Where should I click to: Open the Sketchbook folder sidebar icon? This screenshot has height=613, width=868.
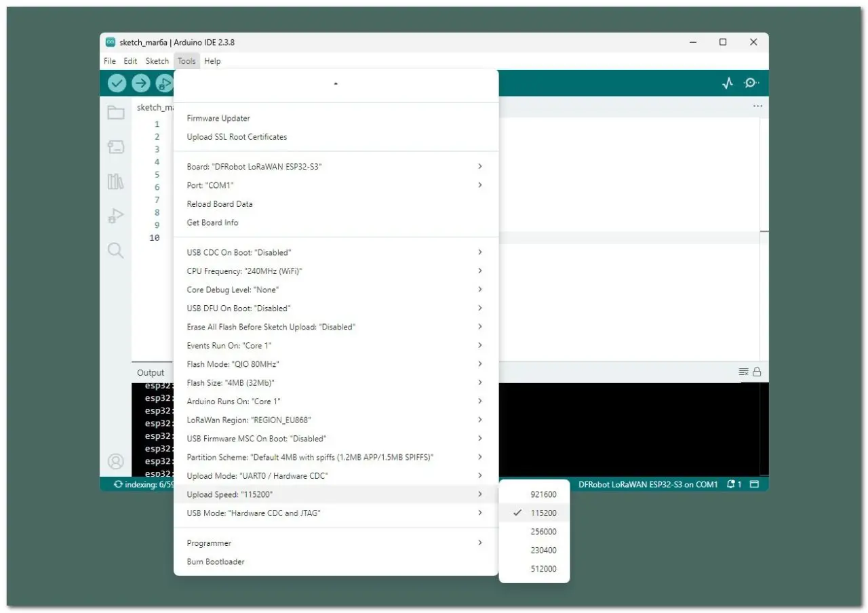coord(116,113)
